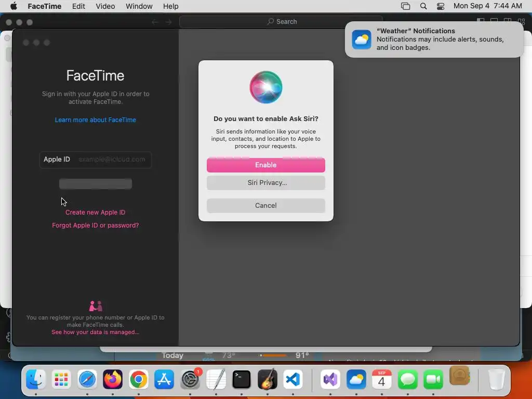Open the FaceTime menu in menu bar
The image size is (532, 399).
(x=45, y=6)
